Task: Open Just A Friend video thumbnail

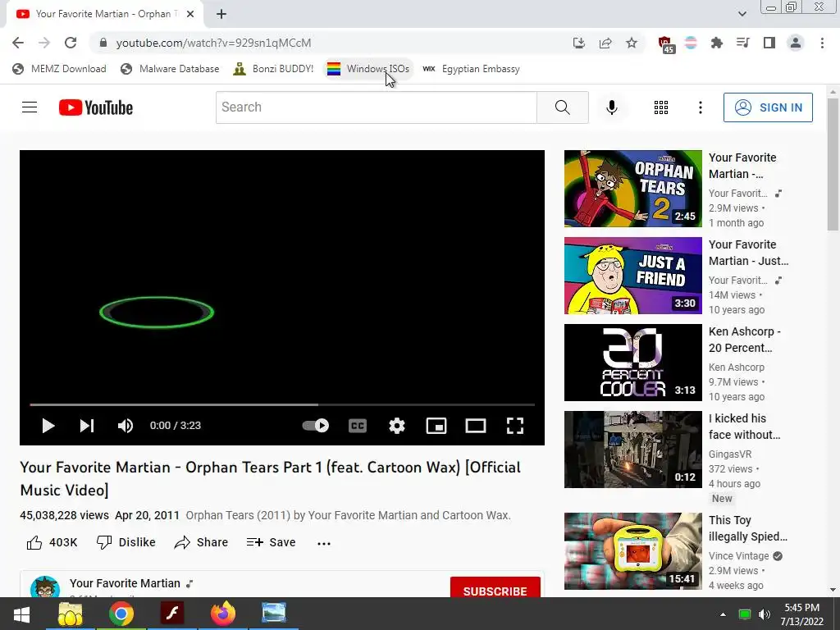Action: [x=632, y=276]
